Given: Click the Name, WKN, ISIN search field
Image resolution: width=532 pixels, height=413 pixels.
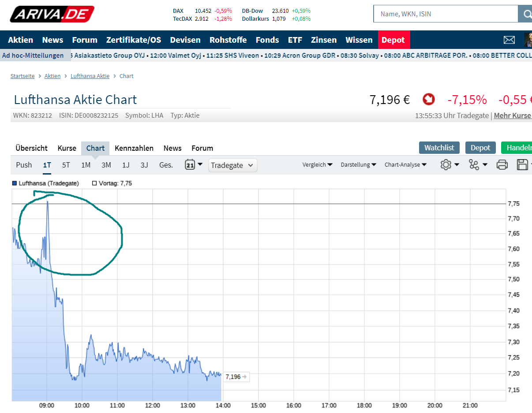Looking at the screenshot, I should (446, 14).
